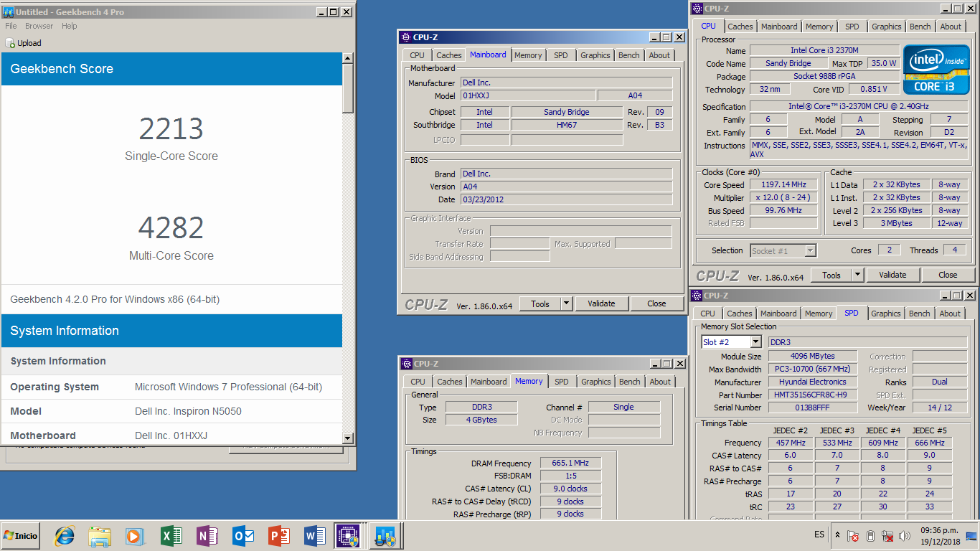Select the CPU tab in Memory window
980x551 pixels.
(x=418, y=382)
